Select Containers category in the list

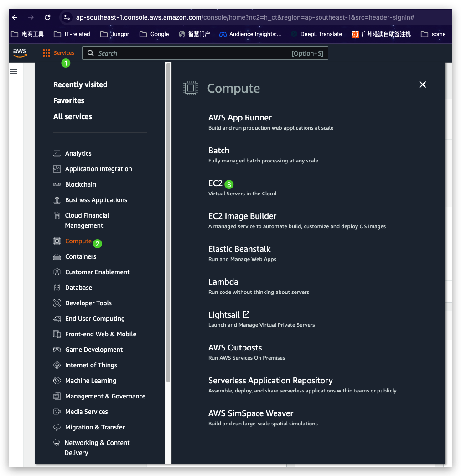coord(81,256)
